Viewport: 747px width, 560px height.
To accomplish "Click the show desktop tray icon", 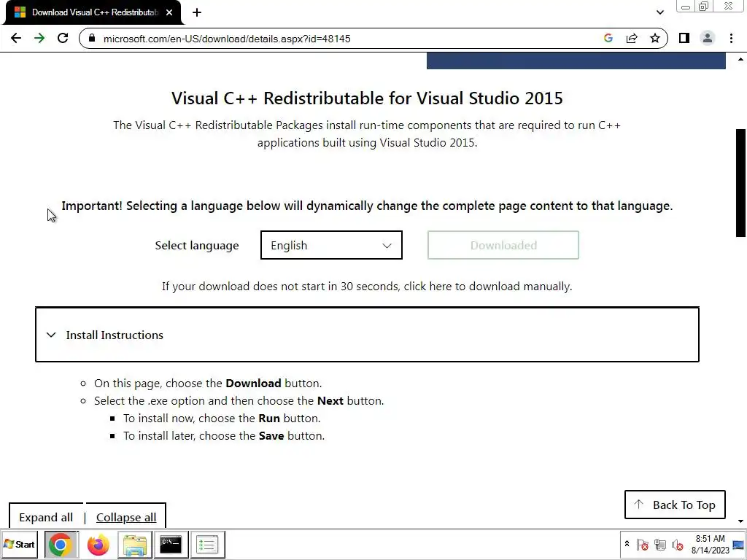I will (x=738, y=544).
